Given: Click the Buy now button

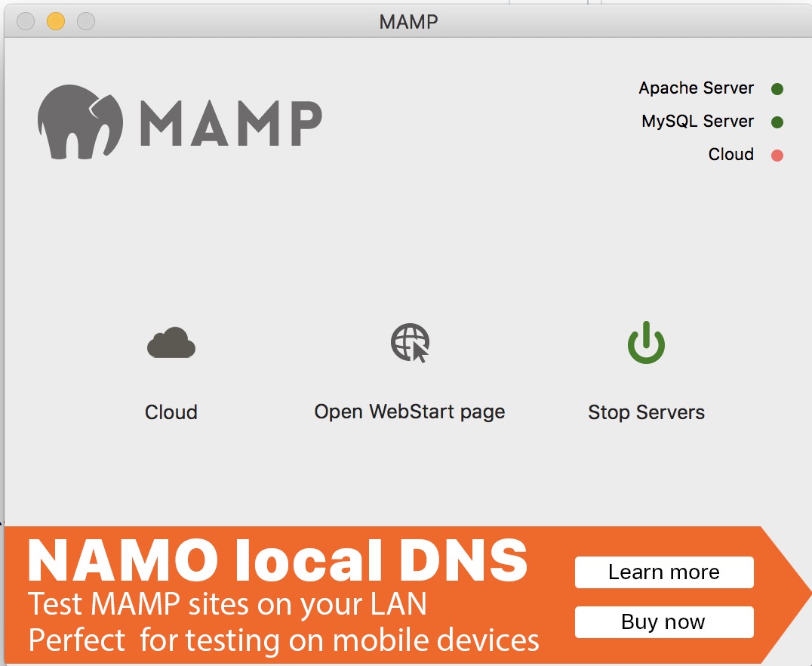Looking at the screenshot, I should pos(664,622).
